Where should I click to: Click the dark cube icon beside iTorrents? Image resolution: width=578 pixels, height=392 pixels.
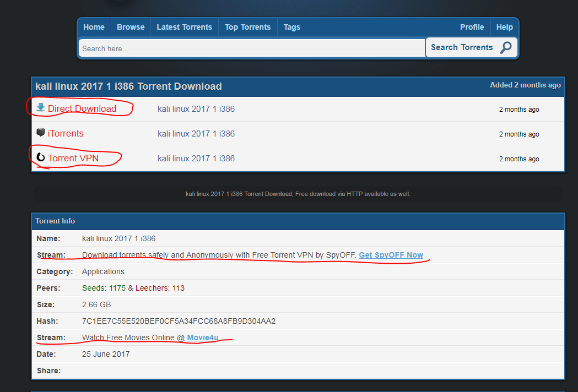pyautogui.click(x=40, y=133)
